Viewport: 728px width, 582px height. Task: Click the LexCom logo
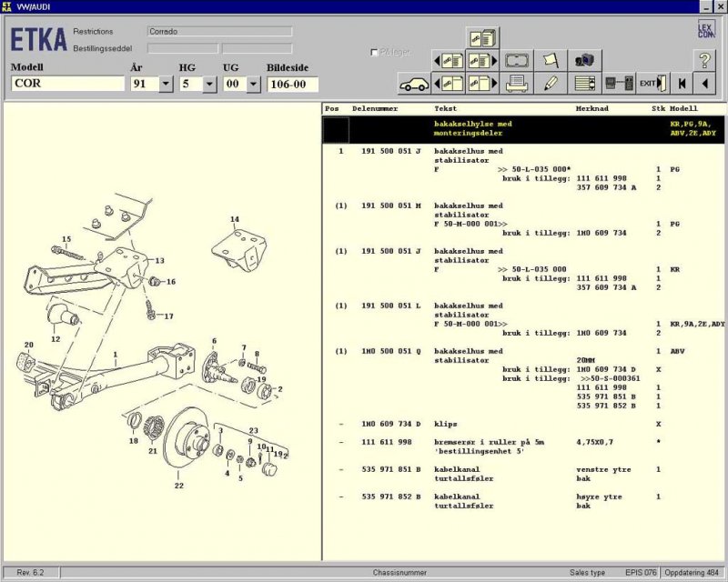click(705, 29)
